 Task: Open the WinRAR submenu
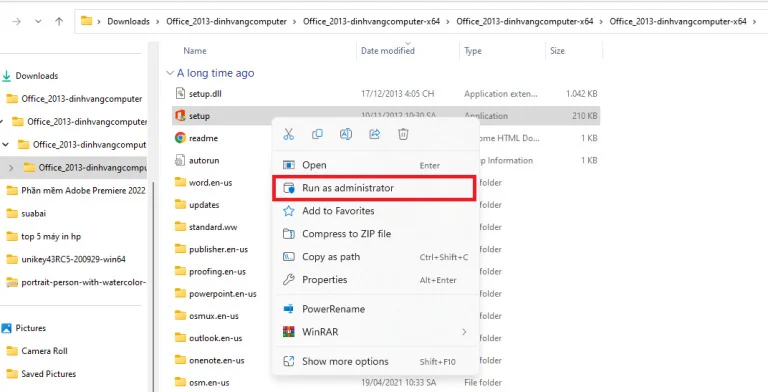coord(375,332)
